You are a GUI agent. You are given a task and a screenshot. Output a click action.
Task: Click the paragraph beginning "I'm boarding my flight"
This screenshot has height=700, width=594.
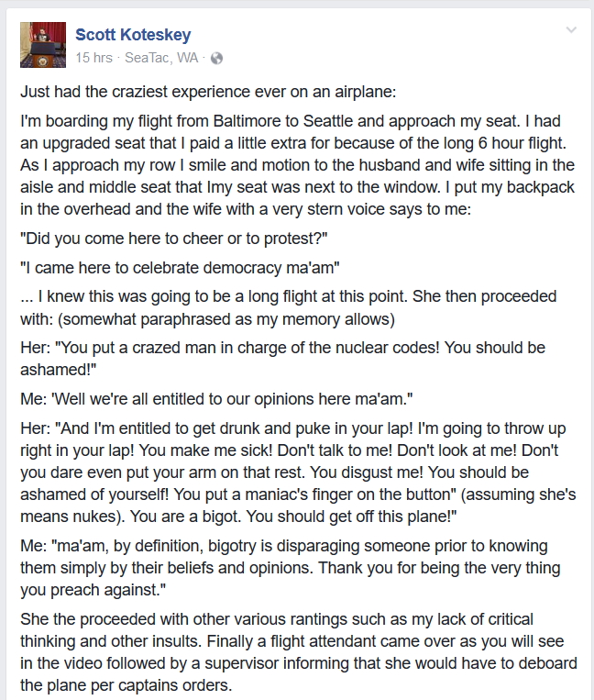click(297, 165)
